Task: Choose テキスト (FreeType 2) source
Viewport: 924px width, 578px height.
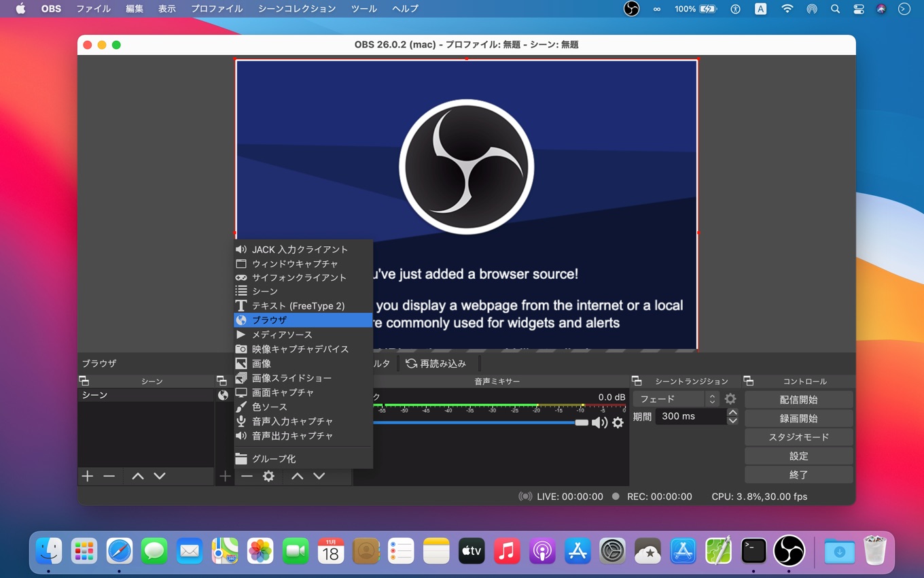Action: [x=303, y=306]
